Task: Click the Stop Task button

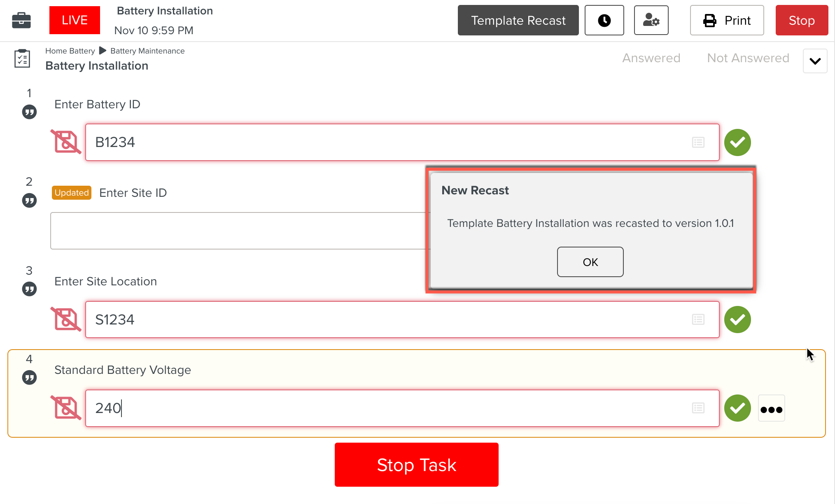Action: 416,464
